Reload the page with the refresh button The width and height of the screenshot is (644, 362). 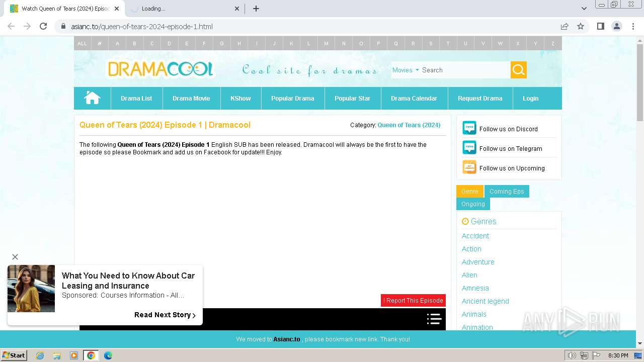43,26
